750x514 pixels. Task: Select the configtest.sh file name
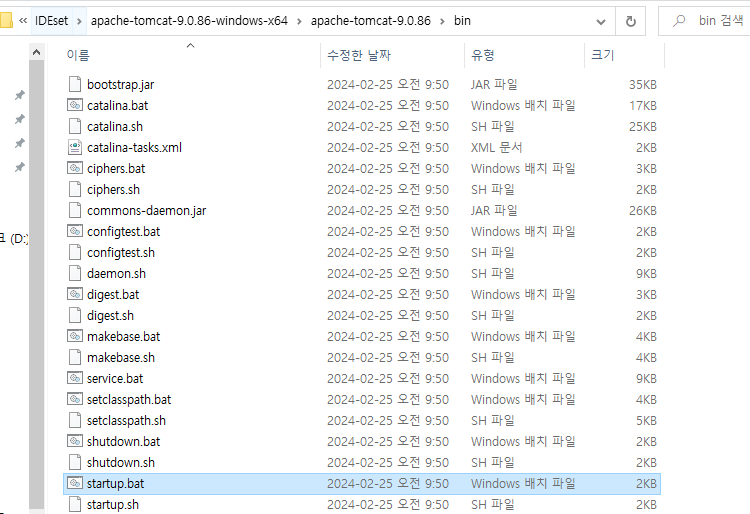[121, 252]
